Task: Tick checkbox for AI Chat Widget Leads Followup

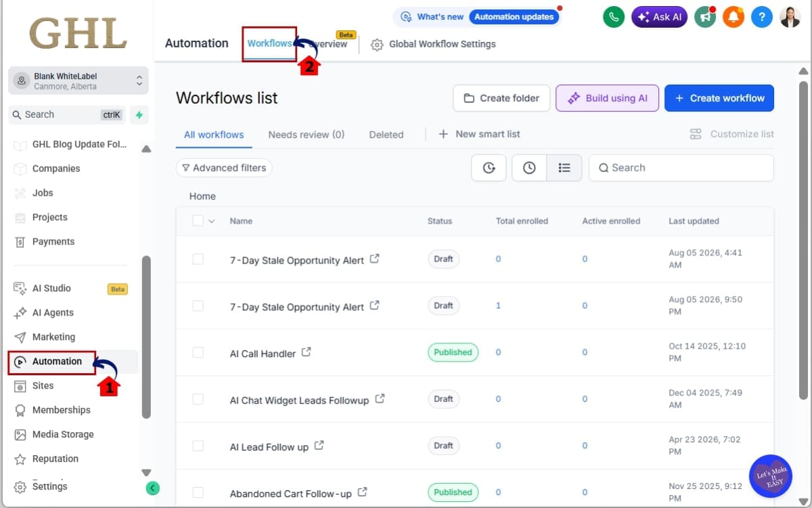Action: (198, 399)
